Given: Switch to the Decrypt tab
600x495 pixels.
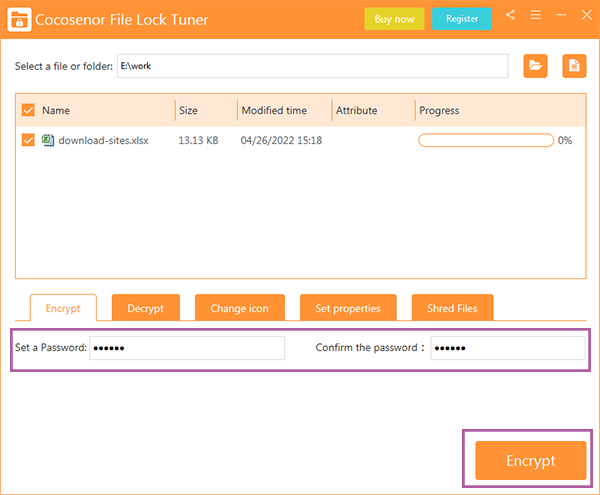Looking at the screenshot, I should pyautogui.click(x=145, y=308).
